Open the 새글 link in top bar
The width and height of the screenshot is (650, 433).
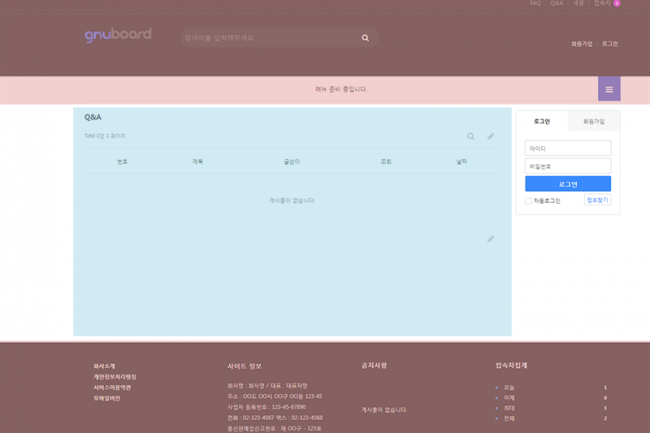point(578,3)
